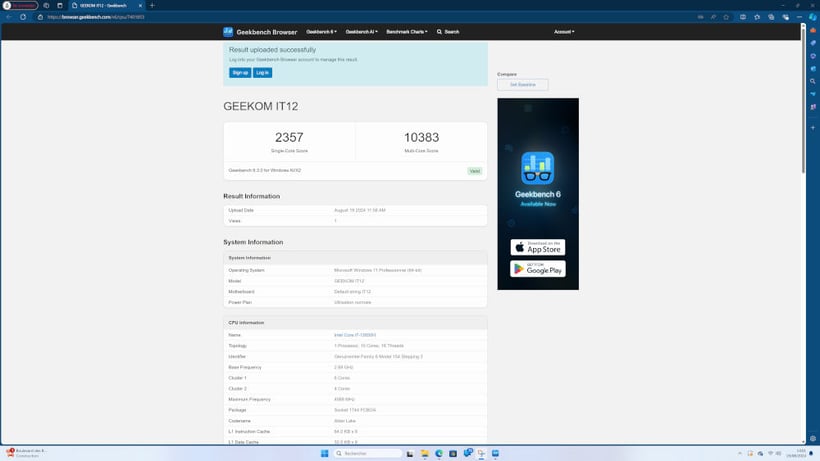This screenshot has height=461, width=820.
Task: Click the Sign up button
Action: [x=240, y=73]
